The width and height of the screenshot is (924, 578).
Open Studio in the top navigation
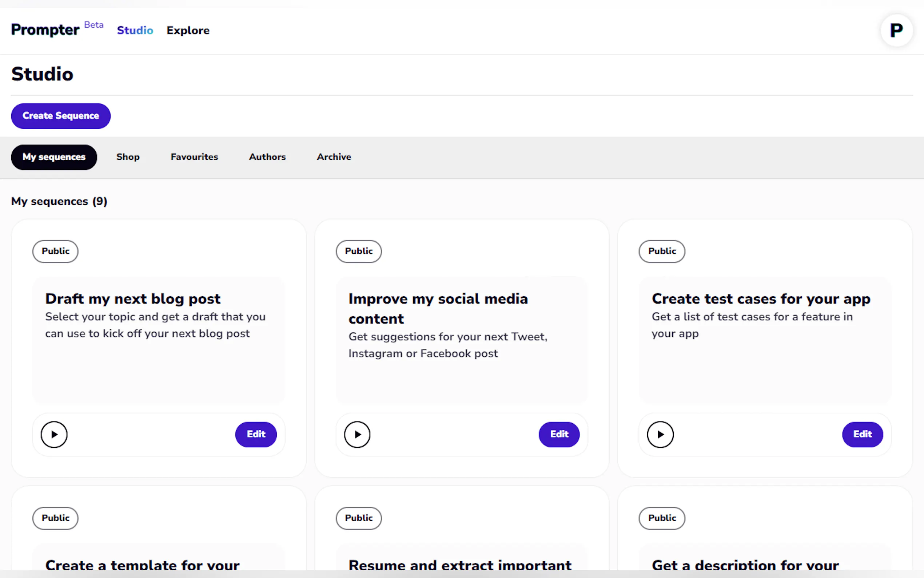point(135,31)
